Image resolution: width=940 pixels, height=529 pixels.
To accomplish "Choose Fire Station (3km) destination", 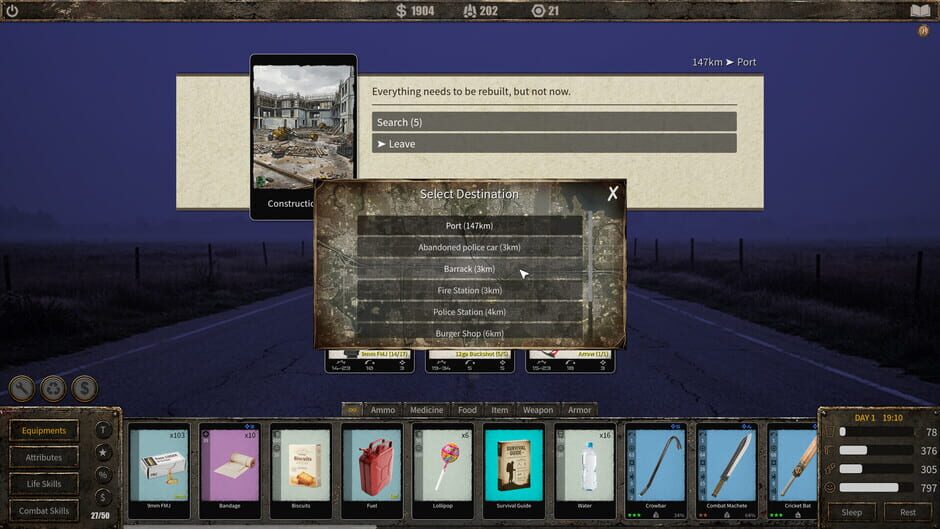I will click(x=469, y=290).
